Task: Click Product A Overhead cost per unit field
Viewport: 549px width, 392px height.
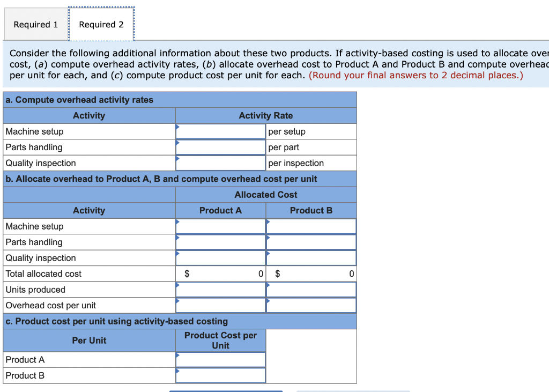Action: click(x=220, y=305)
